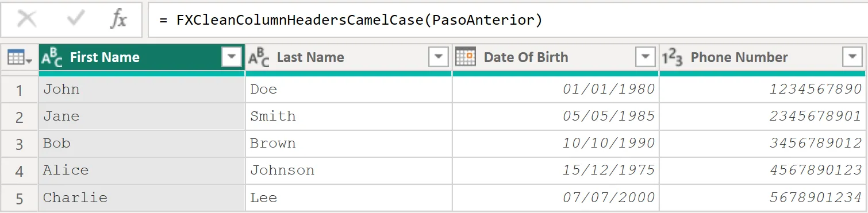Click the fx function icon

[x=118, y=20]
